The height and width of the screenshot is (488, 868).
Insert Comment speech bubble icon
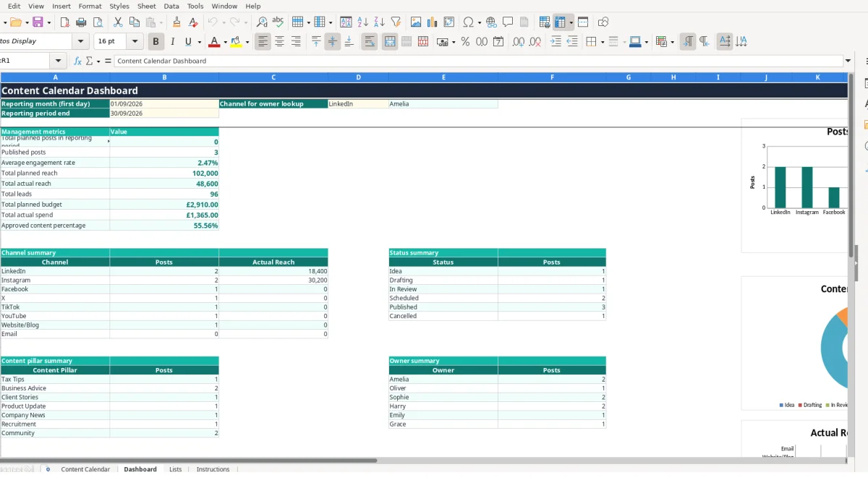509,22
